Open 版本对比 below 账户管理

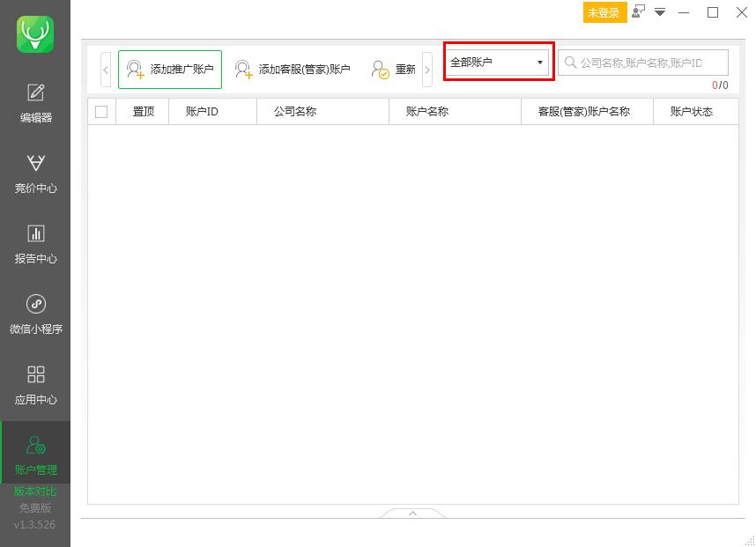(35, 491)
